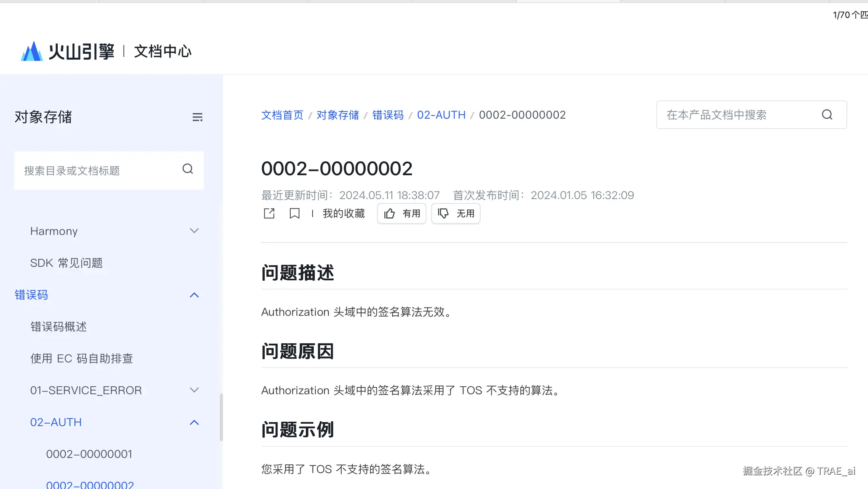Open 我的收藏 link

tap(344, 214)
